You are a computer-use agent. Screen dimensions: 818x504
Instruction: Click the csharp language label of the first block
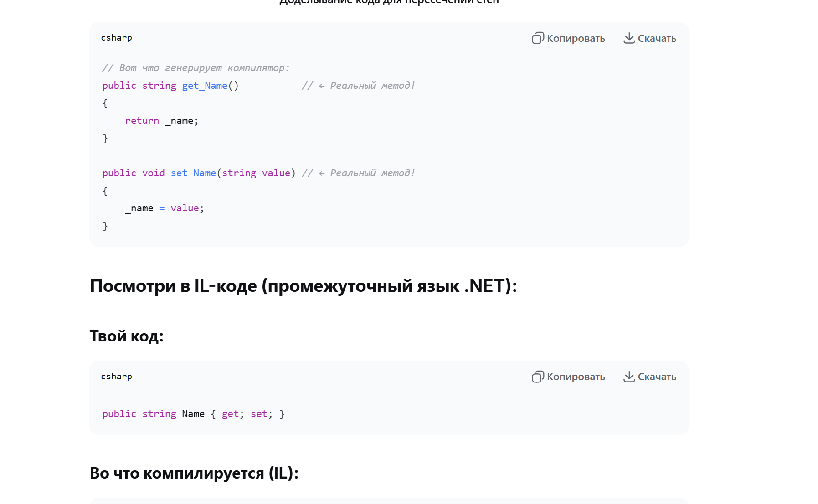point(117,38)
